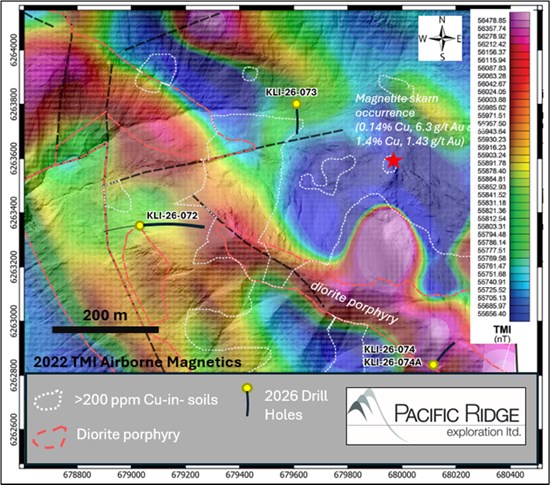Click the KLI-26-072 label text
Screen dimensions: 550x485
172,215
